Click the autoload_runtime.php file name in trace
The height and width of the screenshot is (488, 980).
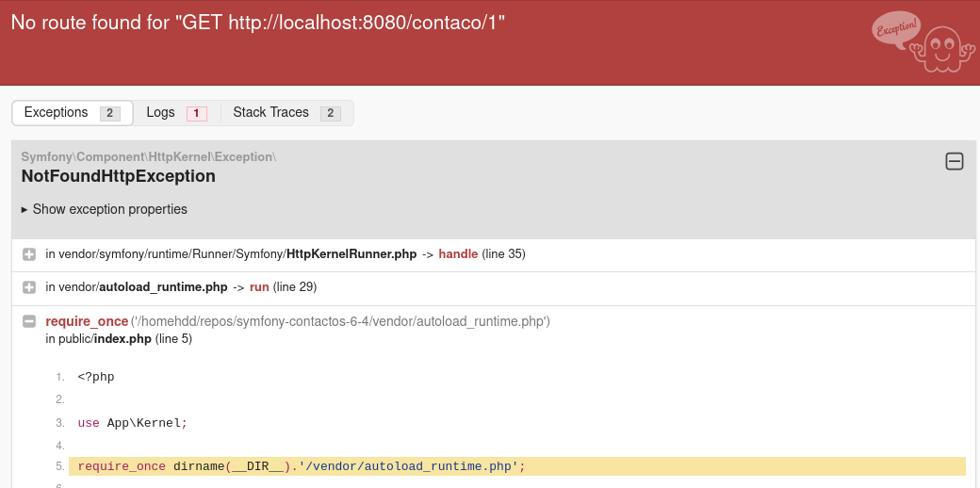pyautogui.click(x=163, y=287)
